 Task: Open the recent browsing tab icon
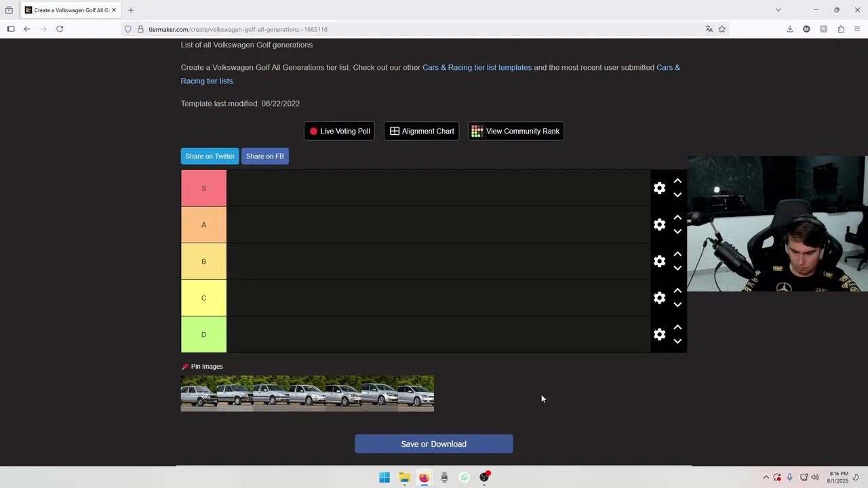pos(9,10)
